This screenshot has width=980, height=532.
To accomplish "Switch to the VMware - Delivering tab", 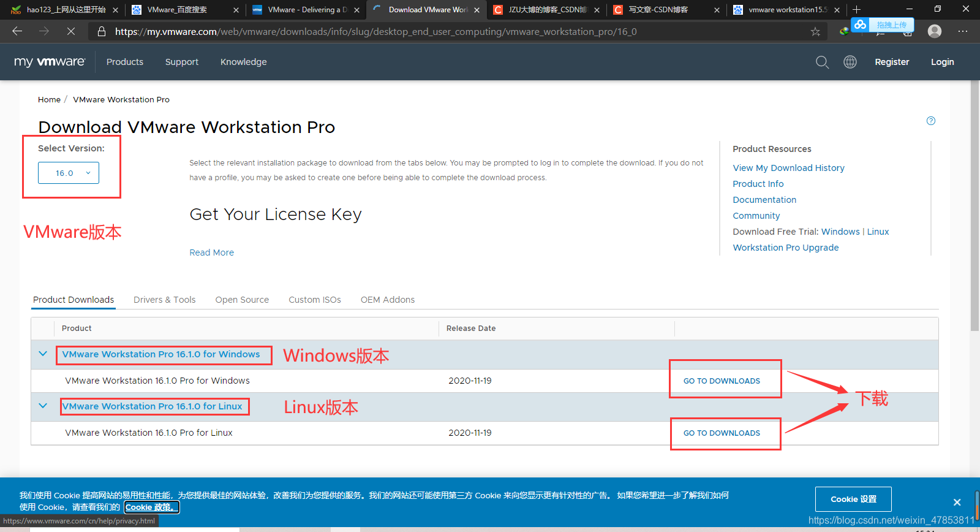I will [307, 10].
